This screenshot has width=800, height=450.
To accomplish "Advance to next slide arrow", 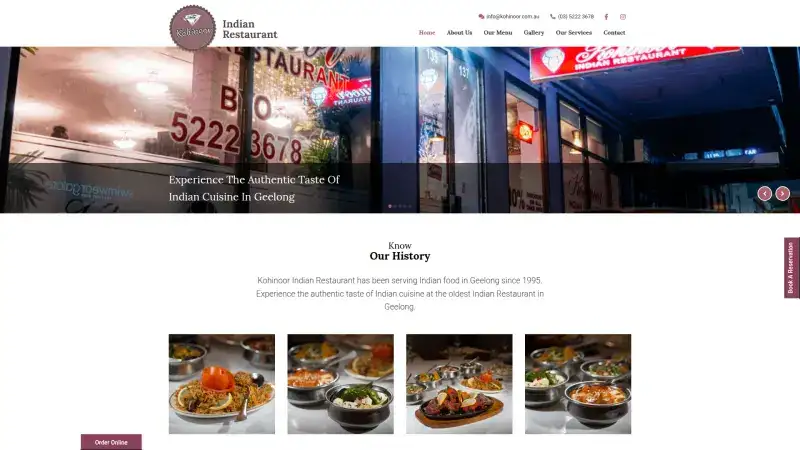I will tap(783, 193).
